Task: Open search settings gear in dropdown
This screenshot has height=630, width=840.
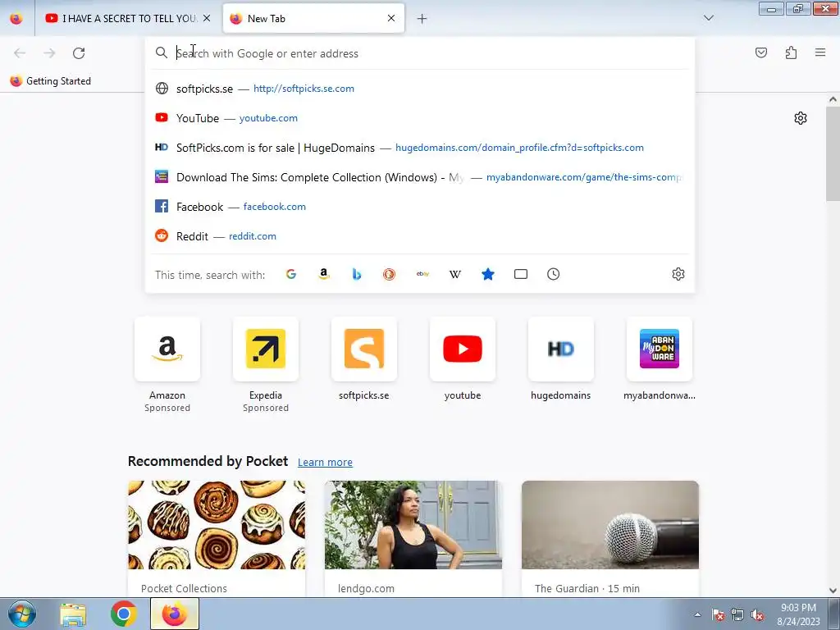Action: click(678, 274)
